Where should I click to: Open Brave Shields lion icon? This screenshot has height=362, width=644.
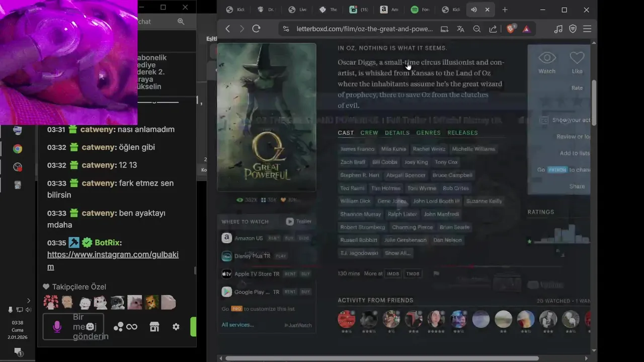point(511,29)
